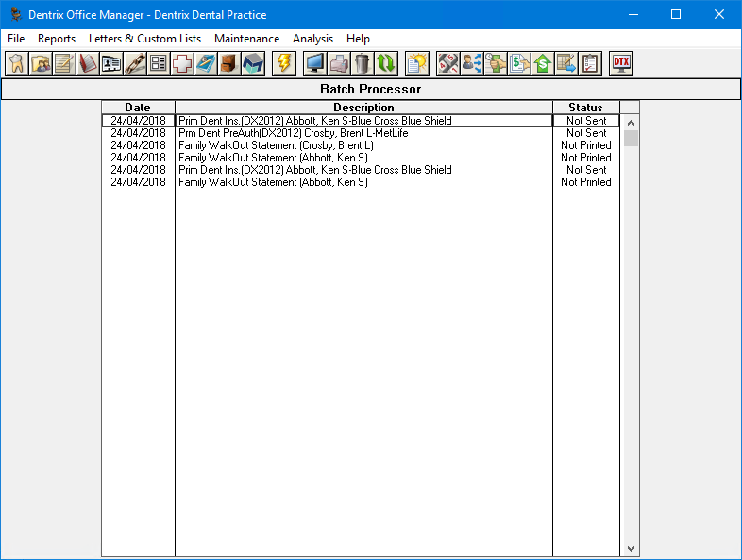Click the monitor print preview icon
This screenshot has width=742, height=560.
[315, 63]
